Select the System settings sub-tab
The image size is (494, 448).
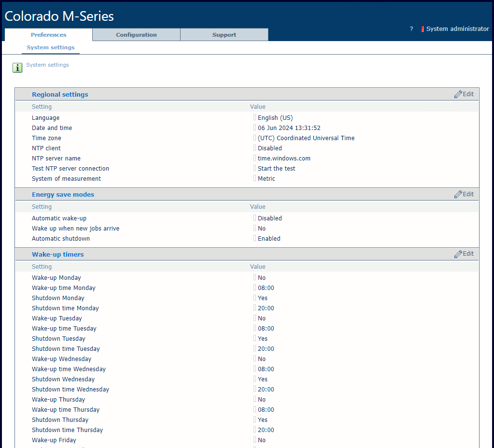pos(51,47)
